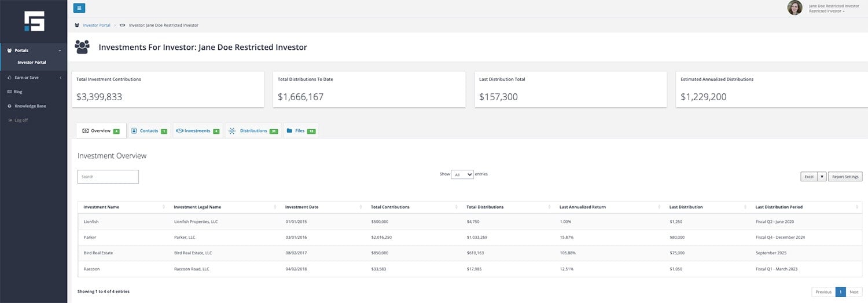Open the Excel export dropdown arrow
The height and width of the screenshot is (303, 868).
pos(822,177)
